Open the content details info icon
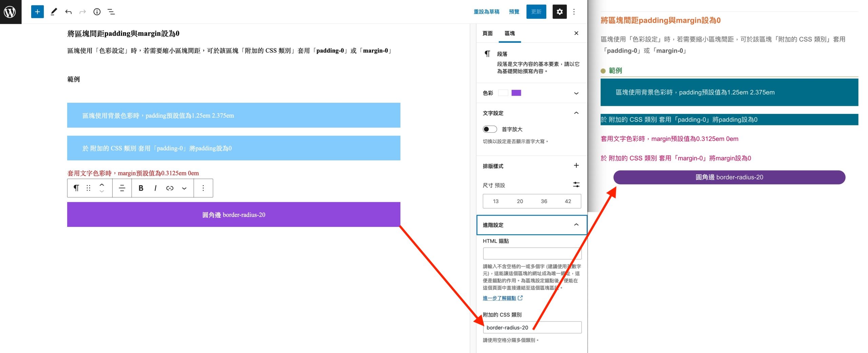This screenshot has width=868, height=353. (97, 12)
